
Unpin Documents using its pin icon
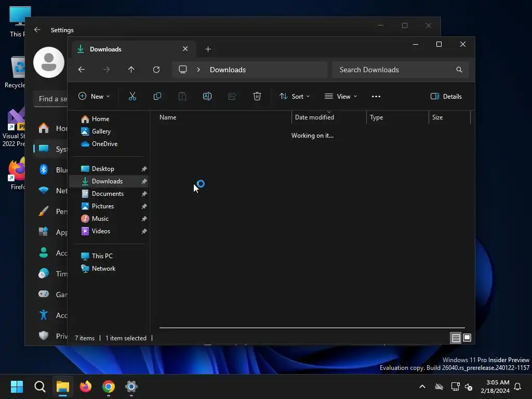coord(144,194)
